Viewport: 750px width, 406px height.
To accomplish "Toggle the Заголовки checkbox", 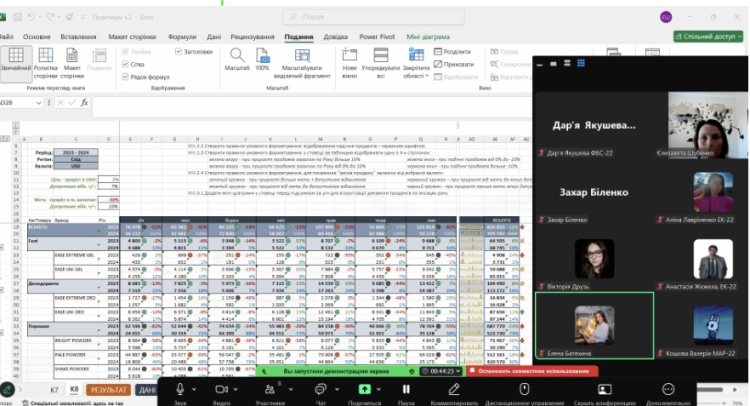I will [x=179, y=51].
